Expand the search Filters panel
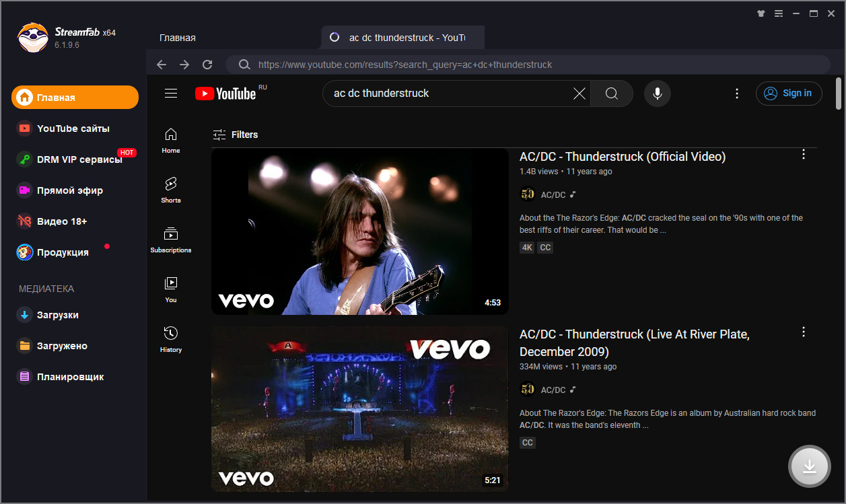Viewport: 846px width, 504px height. pyautogui.click(x=236, y=135)
